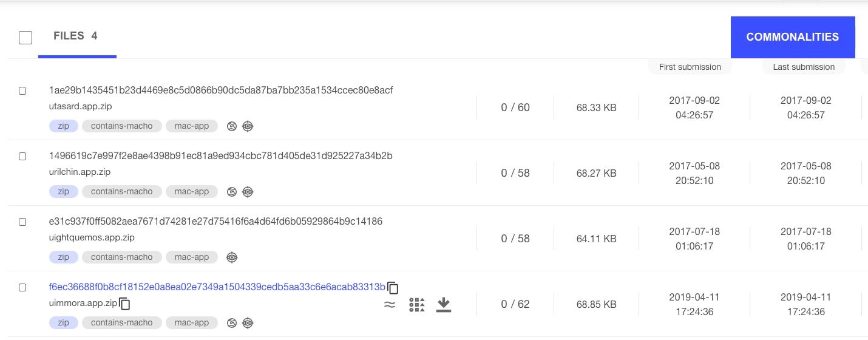868x340 pixels.
Task: Click target icon on utasard.app.zip row
Action: 248,126
